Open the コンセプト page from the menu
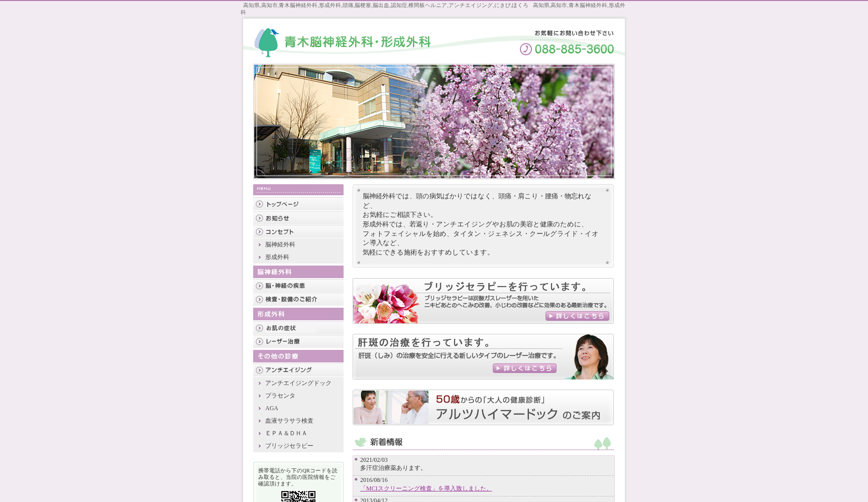Screen dimensions: 868x502 [x=279, y=231]
